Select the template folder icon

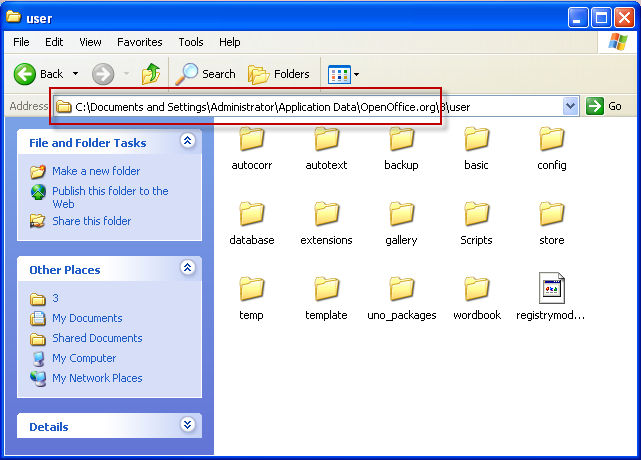pyautogui.click(x=327, y=289)
